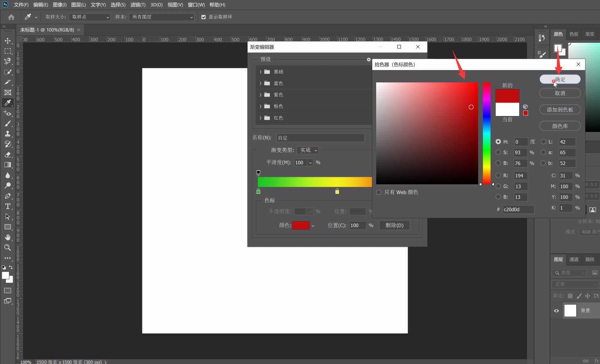This screenshot has height=364, width=600.
Task: Select the Hand tool
Action: (x=7, y=237)
